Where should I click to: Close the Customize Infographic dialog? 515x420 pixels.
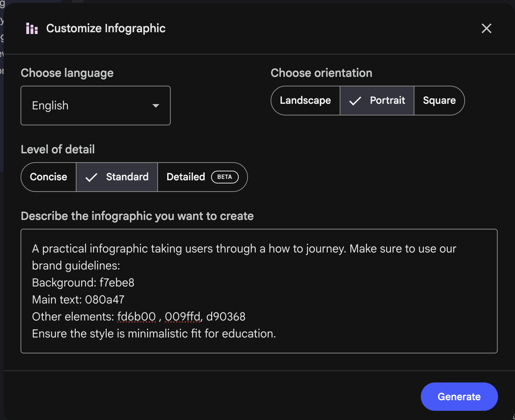pyautogui.click(x=486, y=28)
